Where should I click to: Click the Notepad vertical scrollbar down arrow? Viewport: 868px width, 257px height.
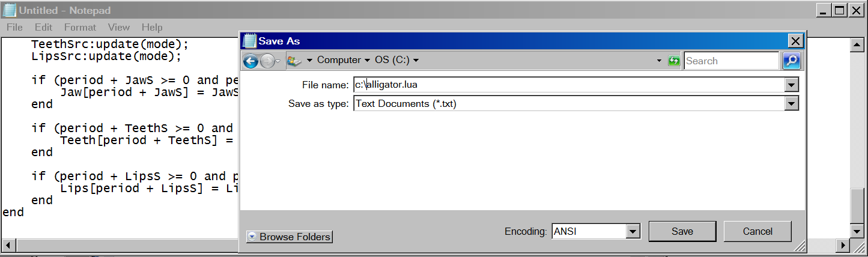(x=858, y=231)
